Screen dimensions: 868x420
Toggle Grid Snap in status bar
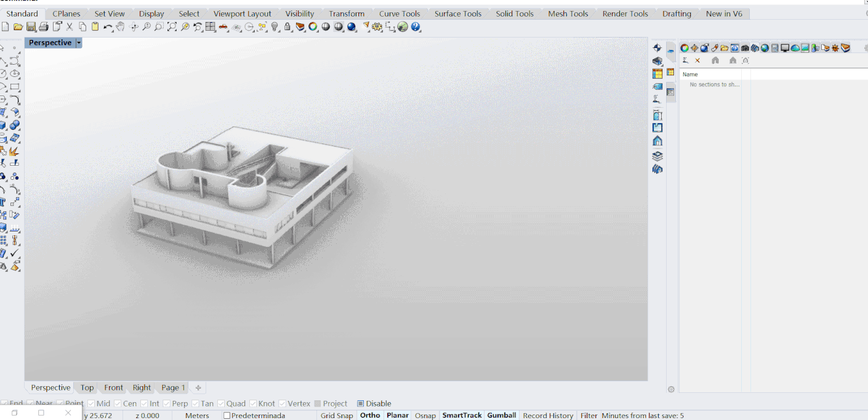337,416
